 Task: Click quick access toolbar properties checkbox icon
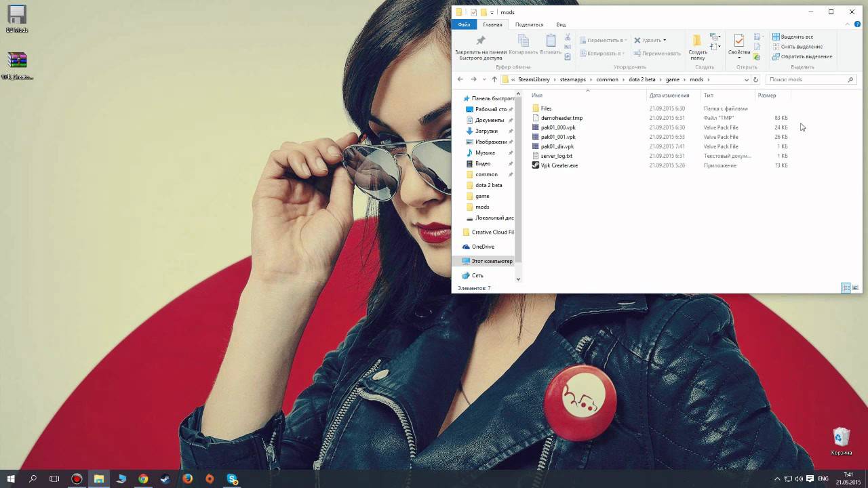(x=473, y=12)
